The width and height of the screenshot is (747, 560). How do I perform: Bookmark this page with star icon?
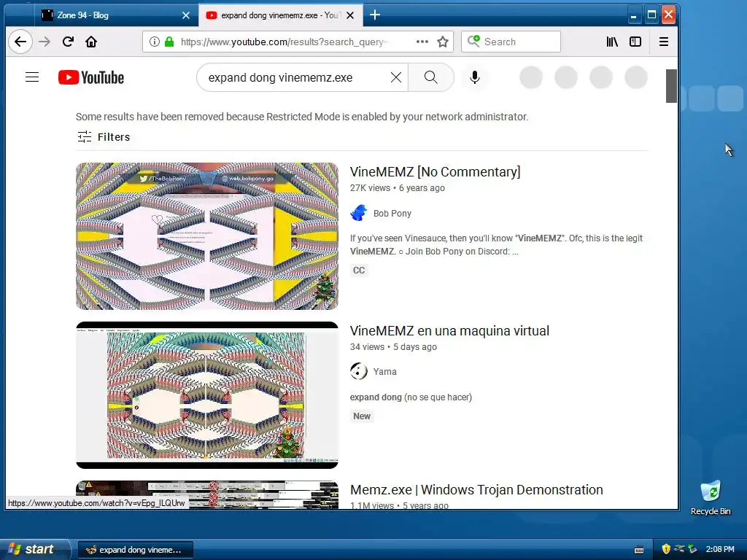tap(443, 42)
